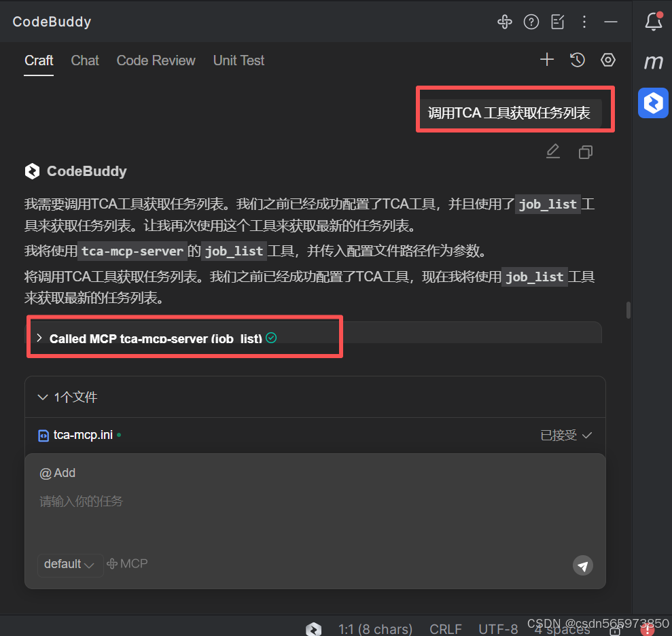Click the 4 spaces indent indicator
The width and height of the screenshot is (672, 636).
point(562,630)
